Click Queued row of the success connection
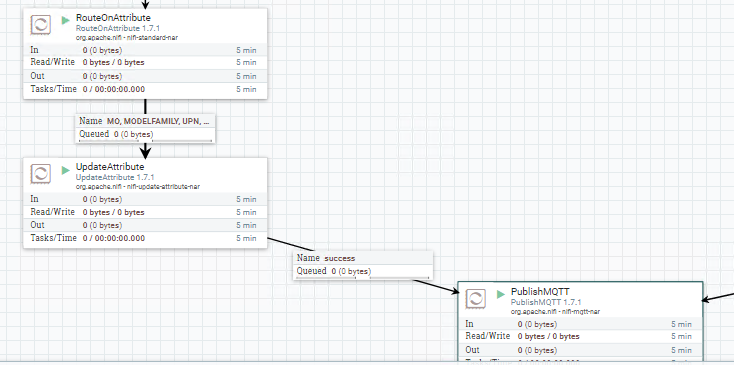This screenshot has width=734, height=365. 363,271
